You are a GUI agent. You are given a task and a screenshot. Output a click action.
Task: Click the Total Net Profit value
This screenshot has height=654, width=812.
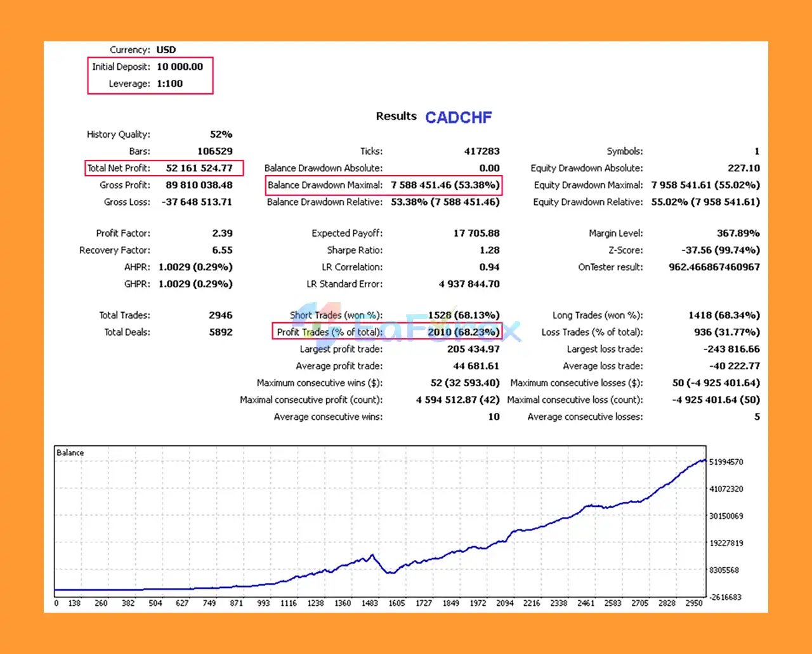pos(199,168)
